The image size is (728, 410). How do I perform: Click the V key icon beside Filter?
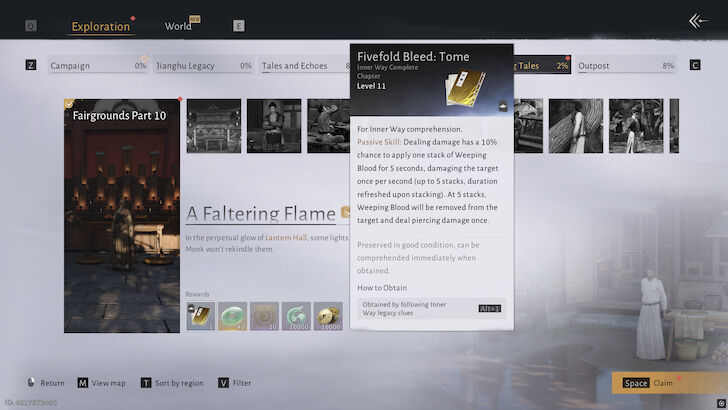click(x=223, y=383)
